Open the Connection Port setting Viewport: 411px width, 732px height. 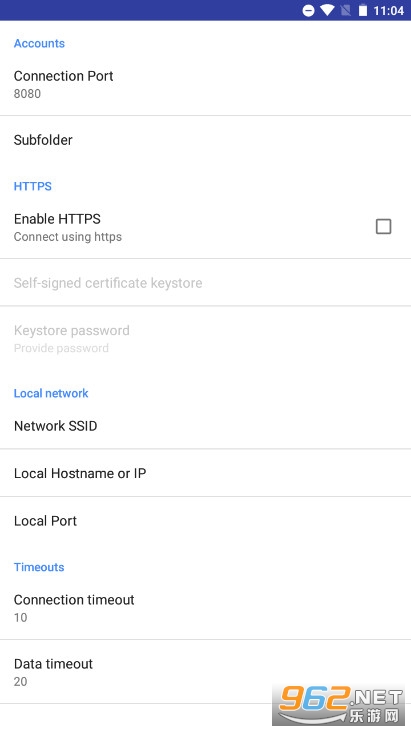(206, 84)
